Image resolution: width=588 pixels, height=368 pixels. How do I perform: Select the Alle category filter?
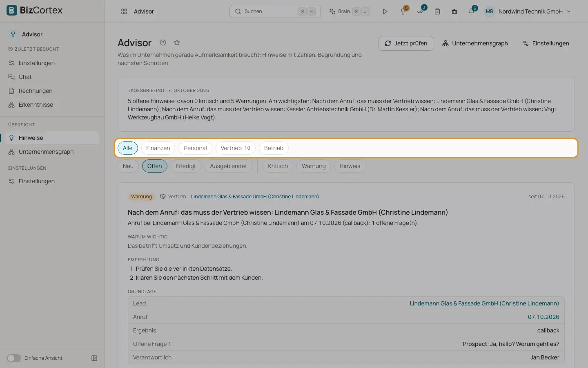click(128, 148)
